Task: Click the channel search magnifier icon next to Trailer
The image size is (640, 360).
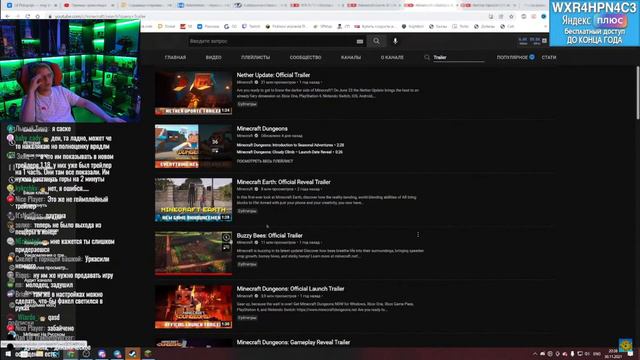Action: pyautogui.click(x=427, y=58)
